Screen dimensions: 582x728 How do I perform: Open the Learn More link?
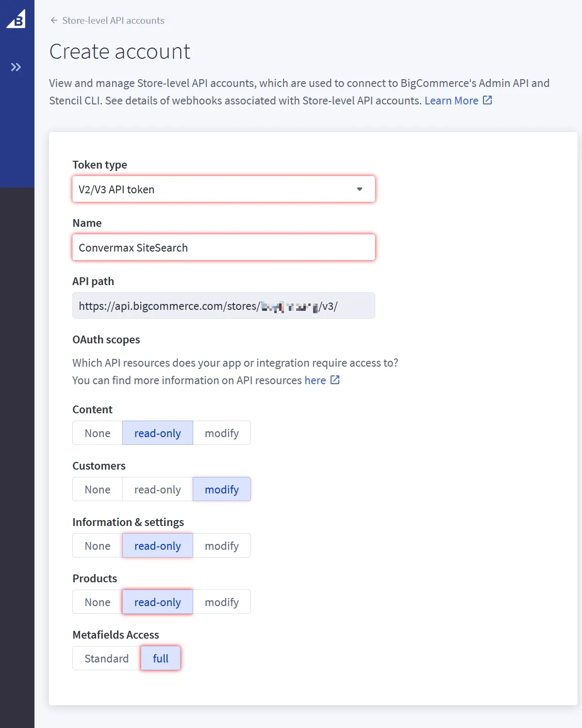point(451,101)
